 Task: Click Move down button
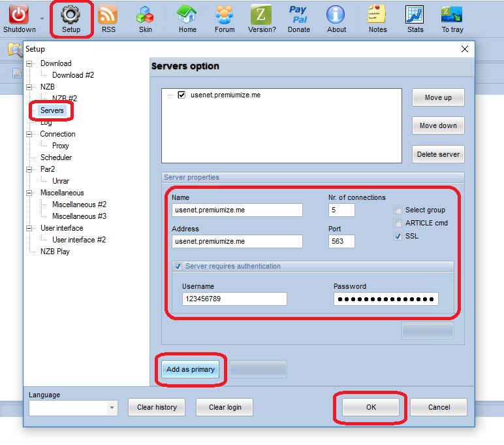(438, 125)
